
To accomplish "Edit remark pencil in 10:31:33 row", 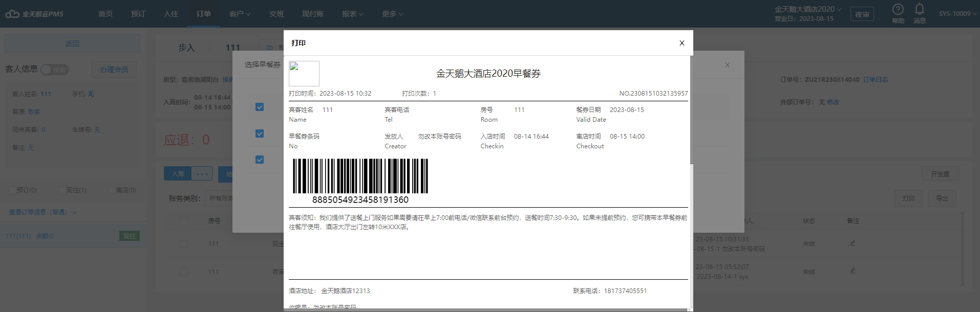I will (x=853, y=243).
